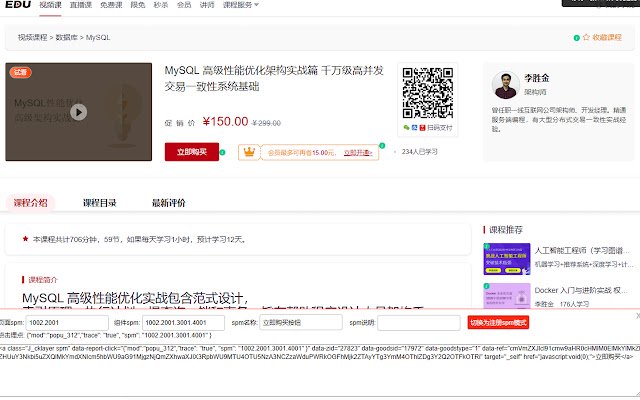The image size is (640, 400).
Task: Click the 数据库 breadcrumb link
Action: 67,37
